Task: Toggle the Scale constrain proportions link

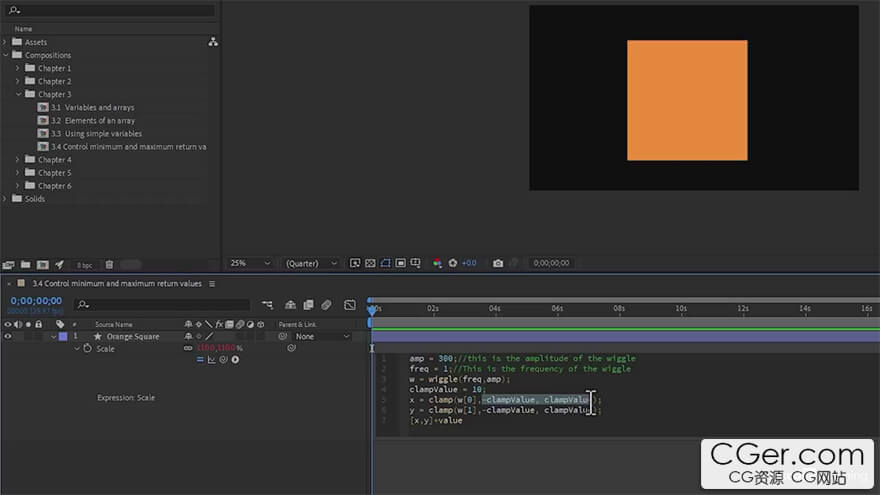Action: pos(187,349)
